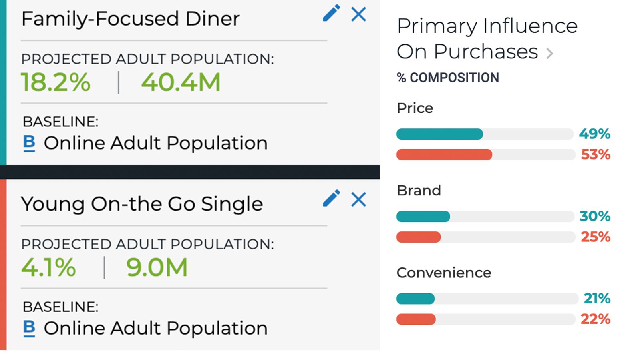The image size is (644, 363).
Task: Open the Primary Influence On Purchases heading
Action: coord(487,38)
